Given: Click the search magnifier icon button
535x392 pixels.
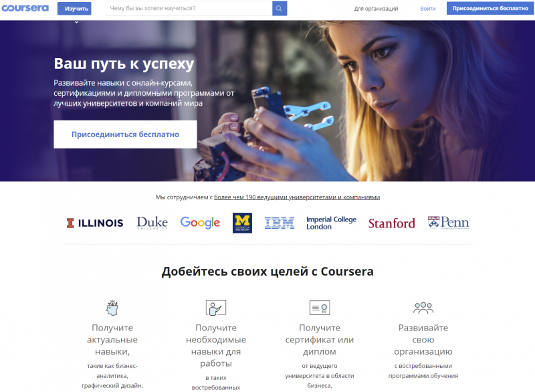Looking at the screenshot, I should [x=280, y=9].
